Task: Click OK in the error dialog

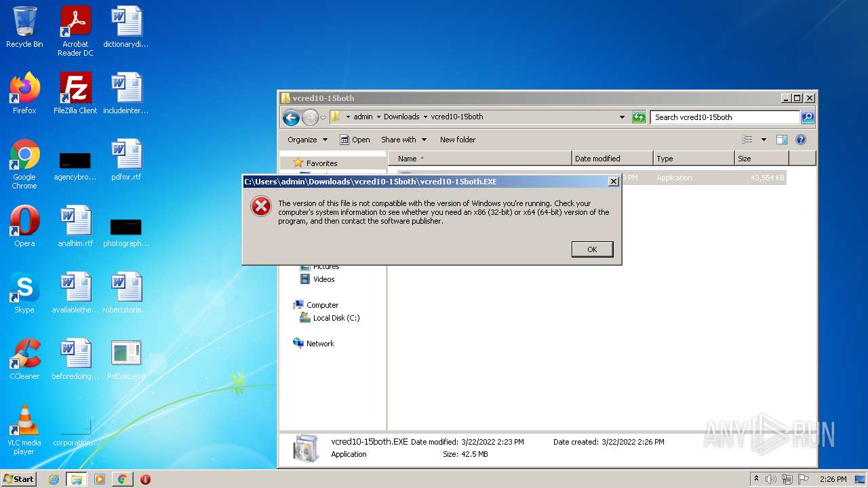Action: (x=592, y=249)
